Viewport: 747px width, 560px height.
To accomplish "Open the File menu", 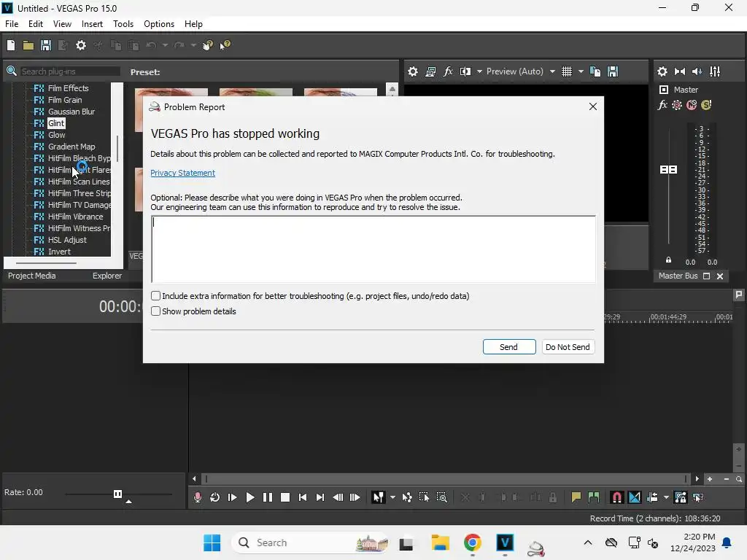I will coord(12,24).
